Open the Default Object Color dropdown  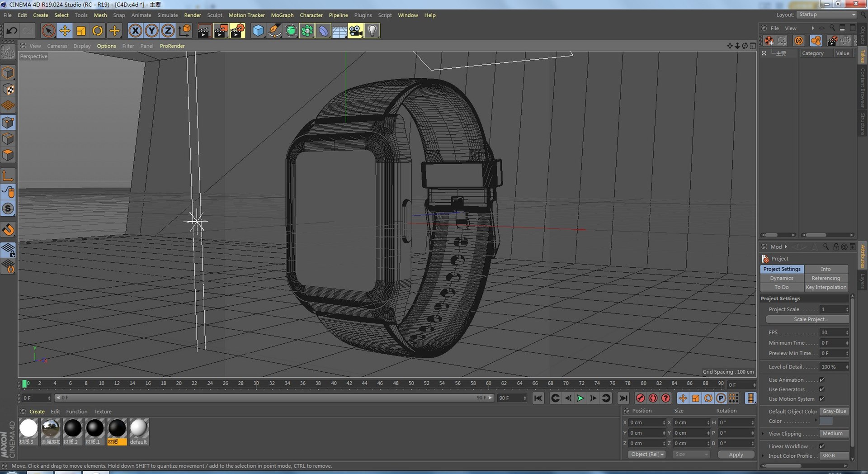point(834,411)
